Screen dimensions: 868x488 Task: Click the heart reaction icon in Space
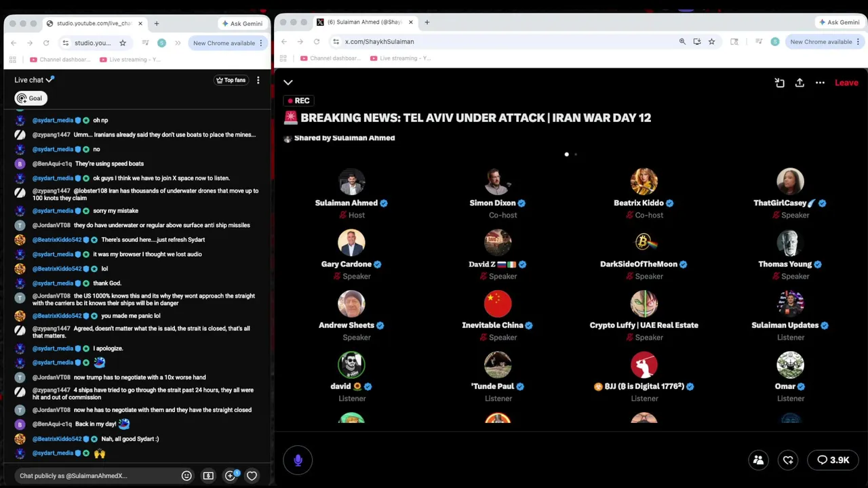point(788,460)
